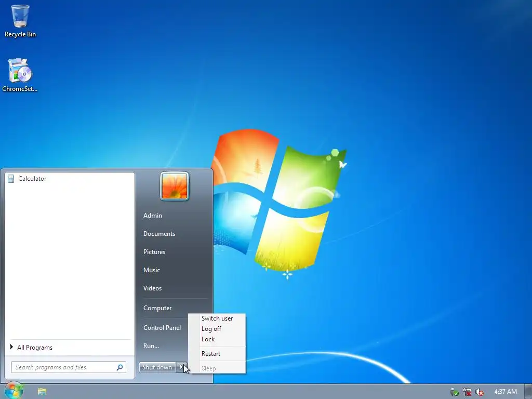Open Pictures from the Start menu
Image resolution: width=532 pixels, height=399 pixels.
coord(154,252)
